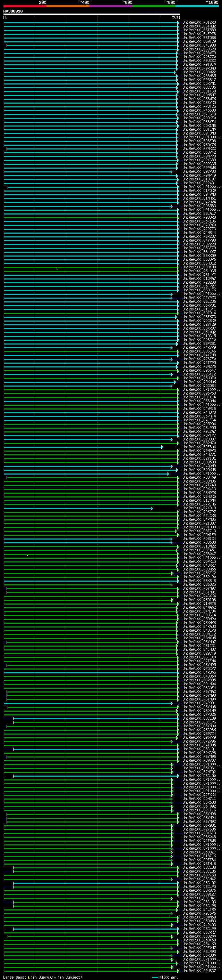
Task: Select the UniRef100_Q6DIQ8 label
Action: [199, 600]
